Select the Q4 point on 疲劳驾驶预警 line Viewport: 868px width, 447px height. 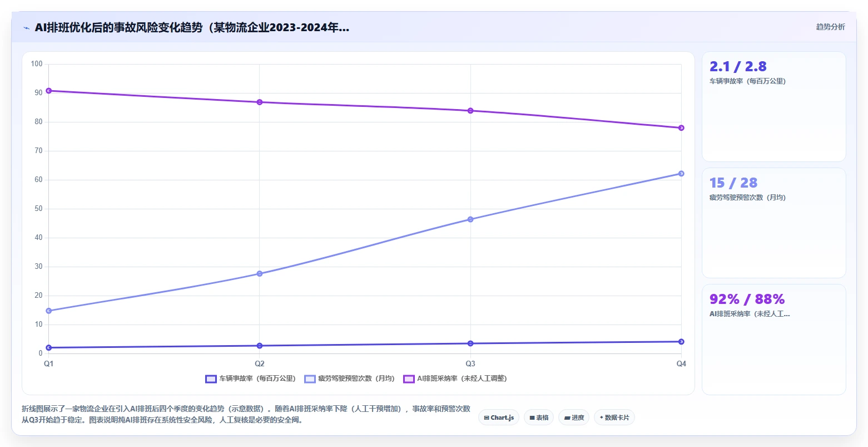point(681,174)
